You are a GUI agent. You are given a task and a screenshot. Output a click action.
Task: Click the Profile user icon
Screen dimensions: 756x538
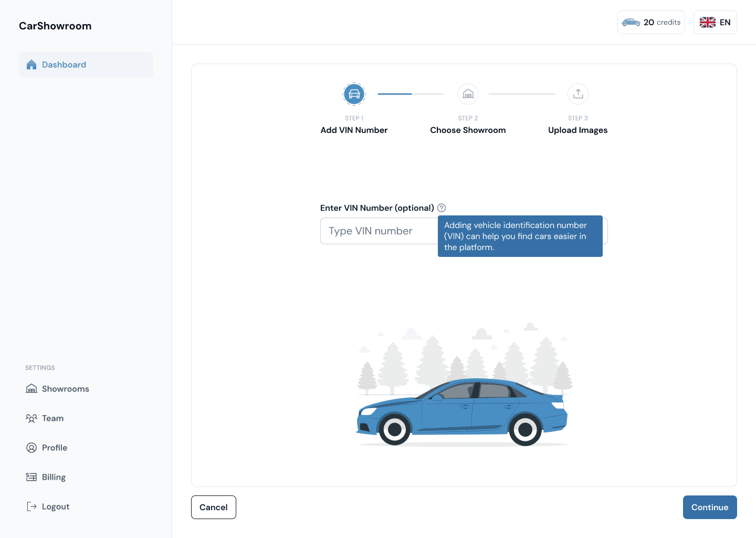pyautogui.click(x=31, y=448)
